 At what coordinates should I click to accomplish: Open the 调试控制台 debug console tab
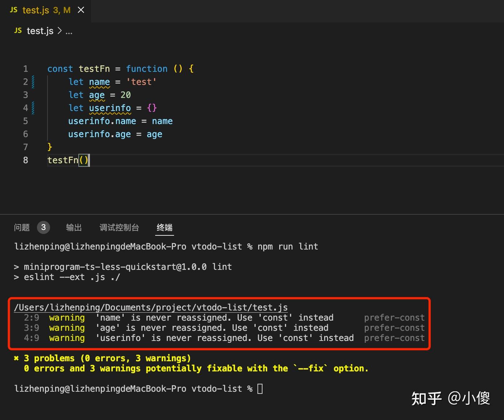119,227
